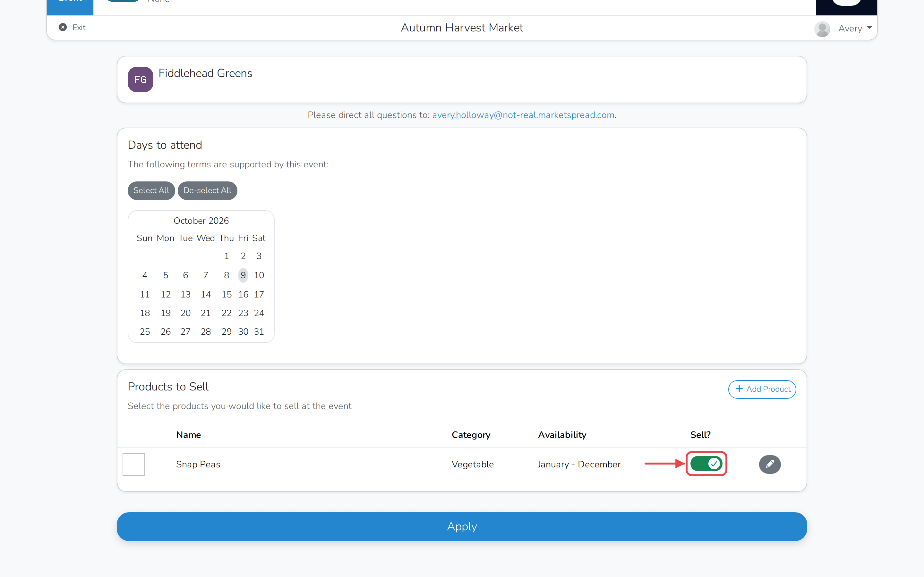Check the Snap Peas row checkbox
924x577 pixels.
pyautogui.click(x=134, y=464)
